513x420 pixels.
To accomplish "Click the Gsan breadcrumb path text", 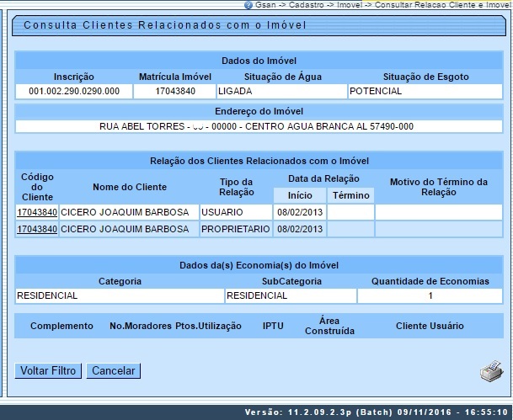I will pyautogui.click(x=382, y=5).
